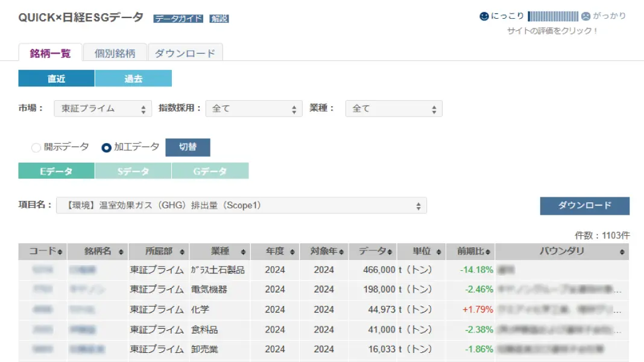
Task: Select the 直近 period tab
Action: point(56,78)
